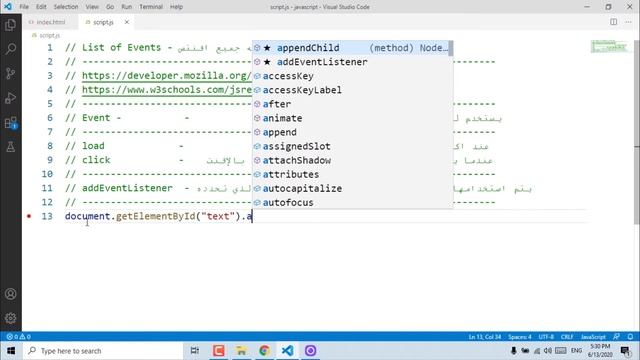Click the Split Editor icon
The width and height of the screenshot is (640, 360).
pyautogui.click(x=613, y=22)
